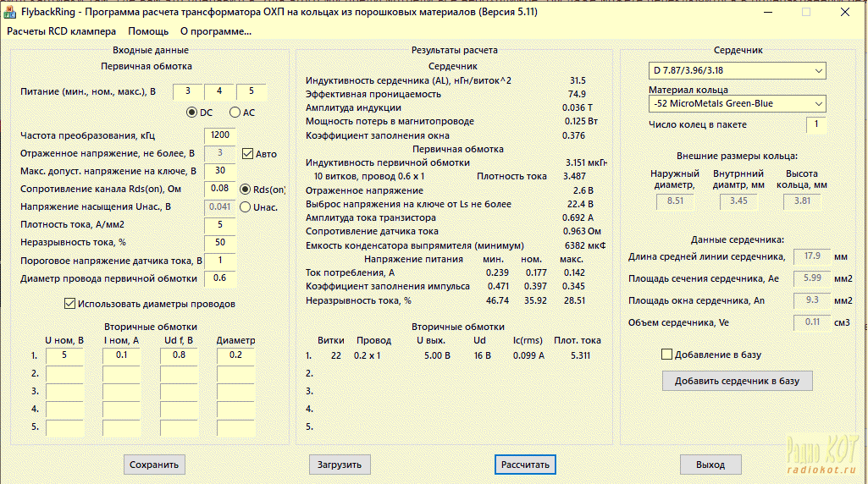Choose the Uнас. saturation voltage radio button

(x=246, y=206)
